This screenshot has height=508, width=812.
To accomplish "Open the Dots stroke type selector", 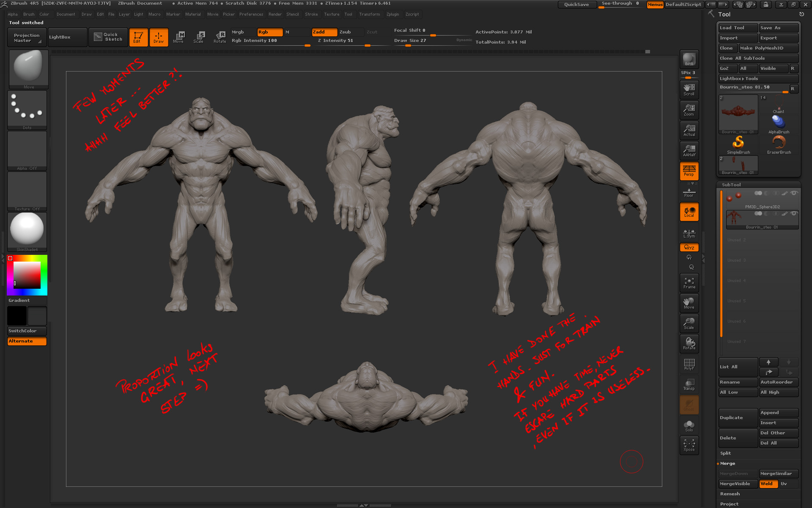I will coord(27,110).
